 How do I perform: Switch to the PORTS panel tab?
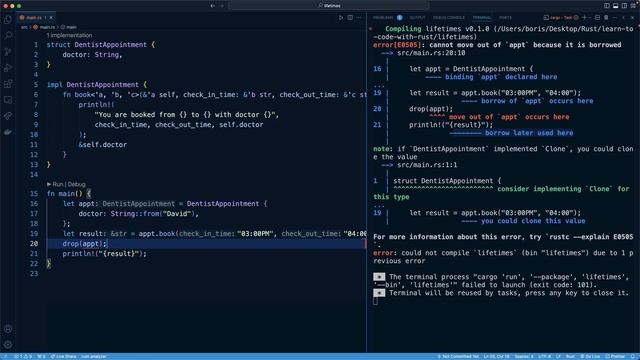[505, 18]
